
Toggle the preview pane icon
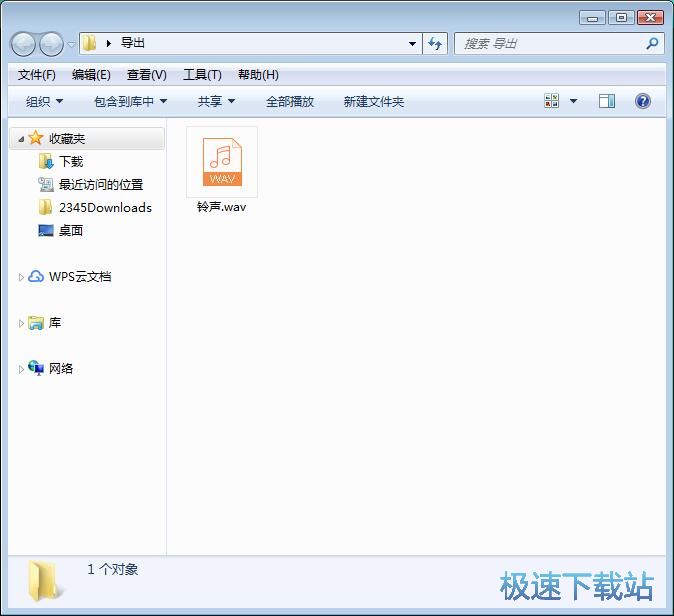607,101
